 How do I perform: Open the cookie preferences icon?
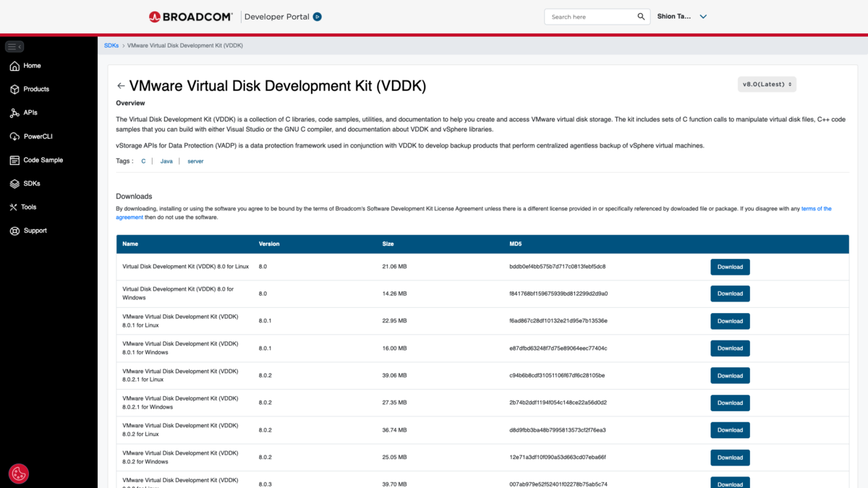19,474
